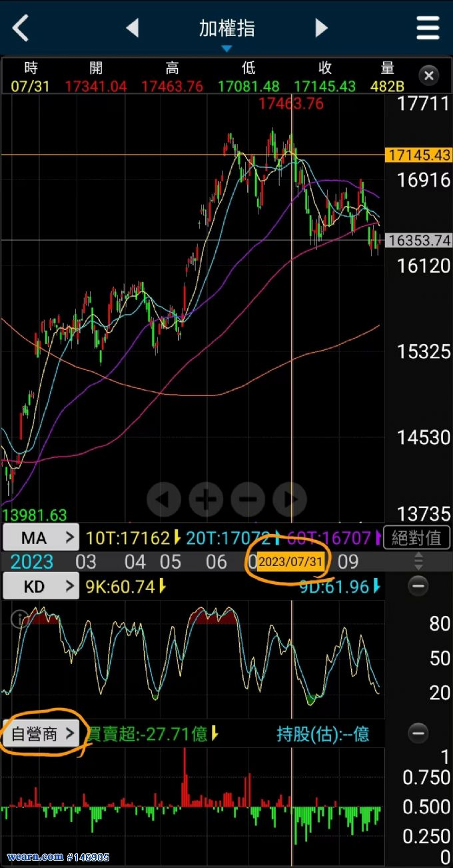
Task: Switch to next index with right triangle
Action: (321, 28)
